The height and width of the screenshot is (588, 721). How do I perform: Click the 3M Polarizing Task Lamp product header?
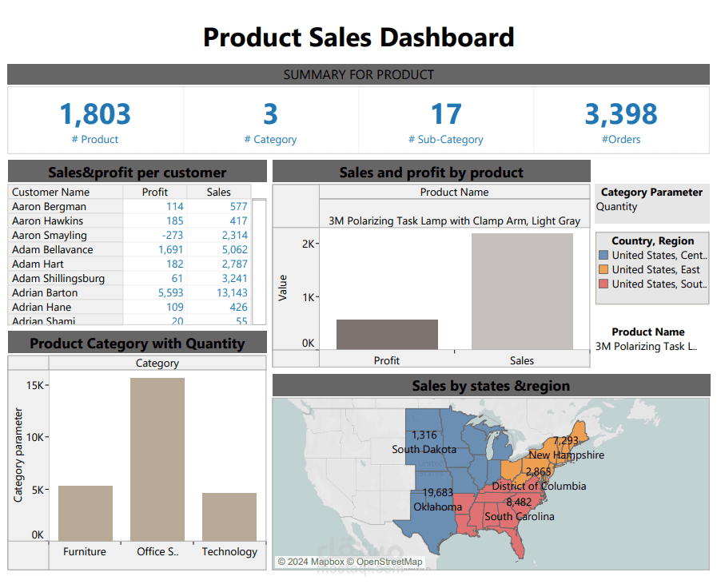(x=454, y=220)
